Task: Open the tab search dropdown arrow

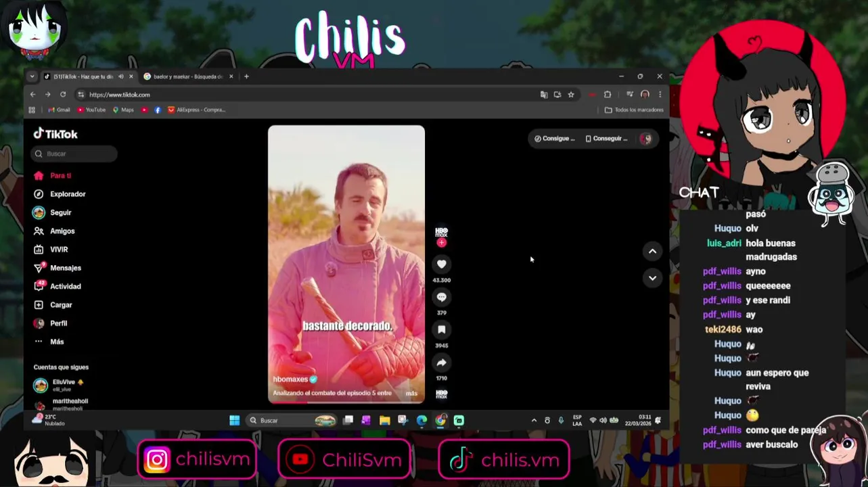Action: [32, 76]
